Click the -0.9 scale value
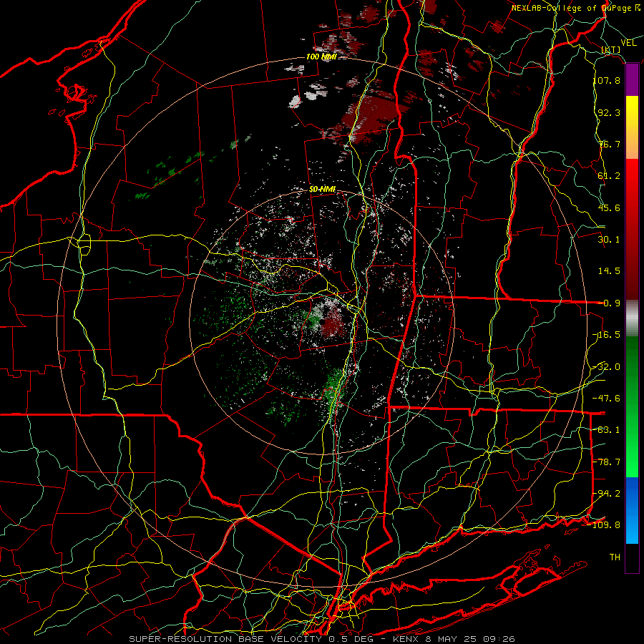 [609, 303]
